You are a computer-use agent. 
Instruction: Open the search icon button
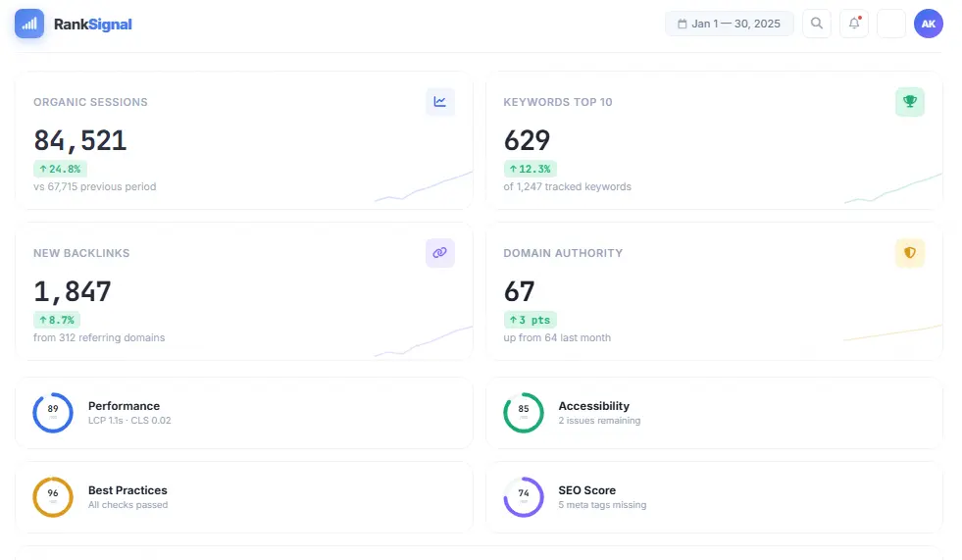tap(817, 24)
